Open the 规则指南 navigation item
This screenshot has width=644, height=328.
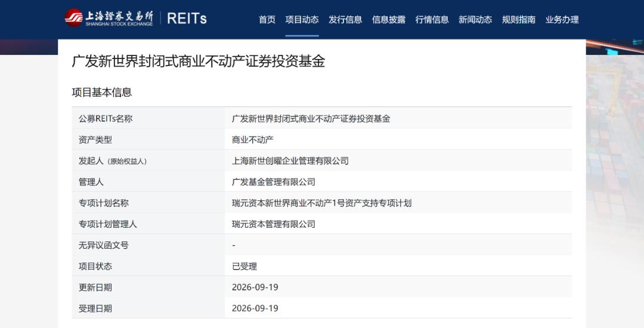click(519, 19)
